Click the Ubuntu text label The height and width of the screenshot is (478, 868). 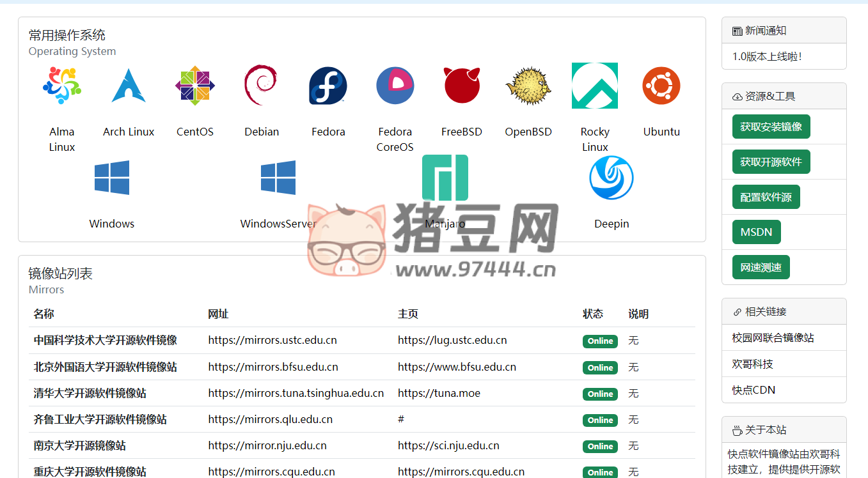(x=661, y=132)
